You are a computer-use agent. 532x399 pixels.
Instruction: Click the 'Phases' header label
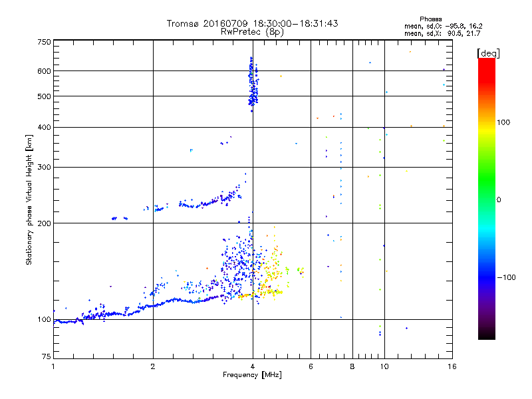[x=430, y=19]
